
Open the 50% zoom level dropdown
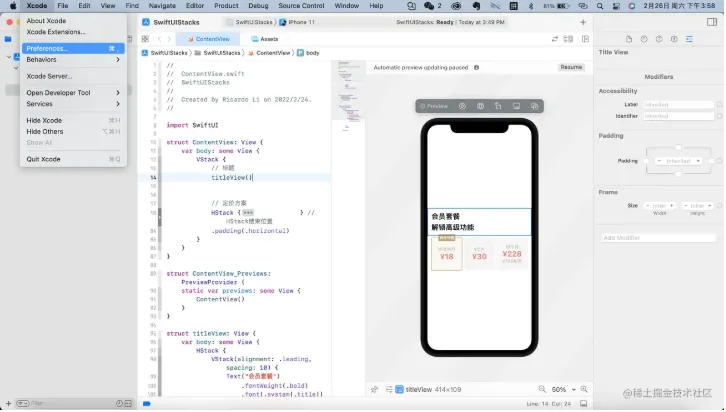pos(563,390)
